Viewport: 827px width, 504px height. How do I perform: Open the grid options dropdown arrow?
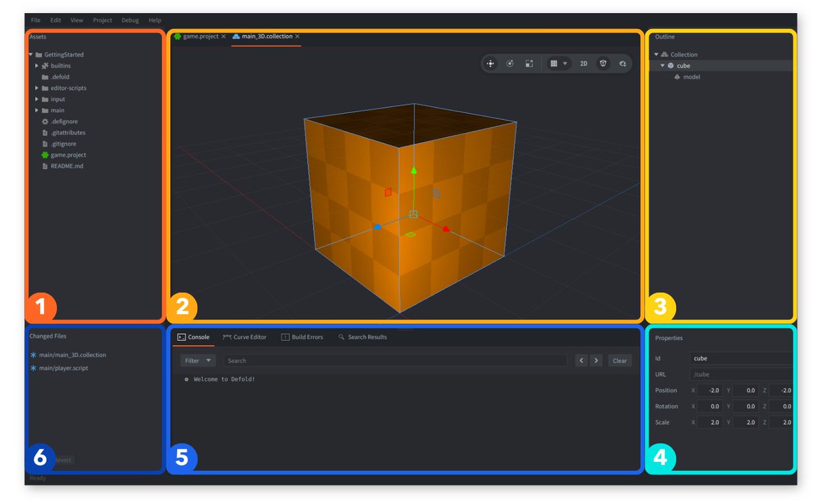tap(565, 63)
